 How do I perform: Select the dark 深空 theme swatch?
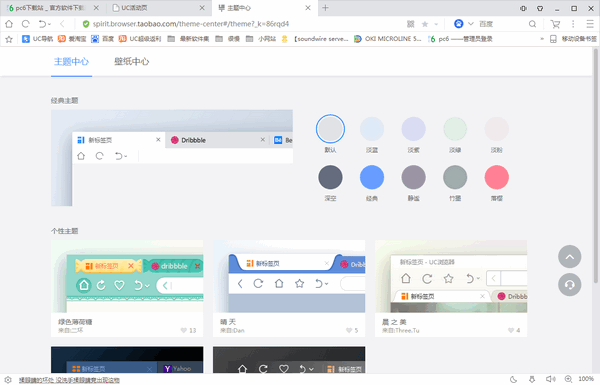[x=330, y=177]
